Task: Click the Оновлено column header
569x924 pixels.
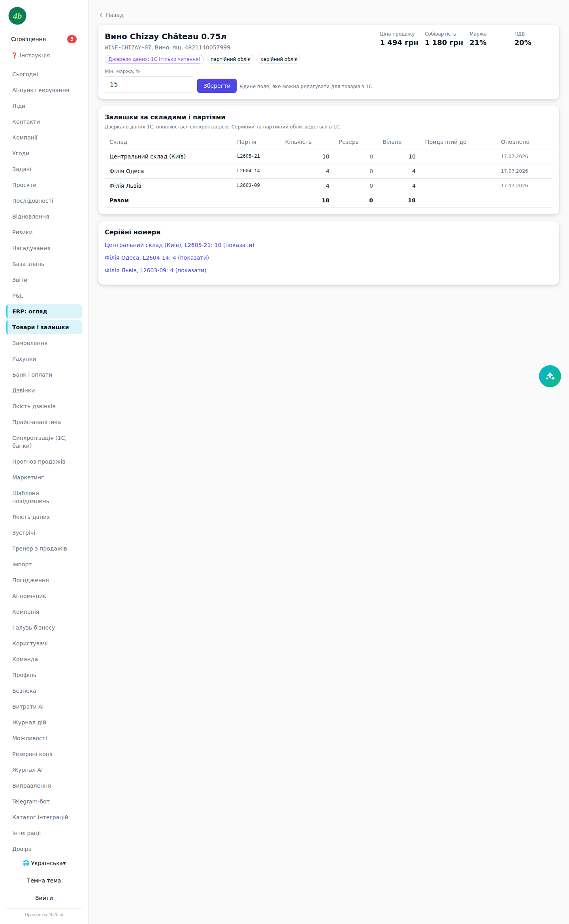Action: [515, 142]
